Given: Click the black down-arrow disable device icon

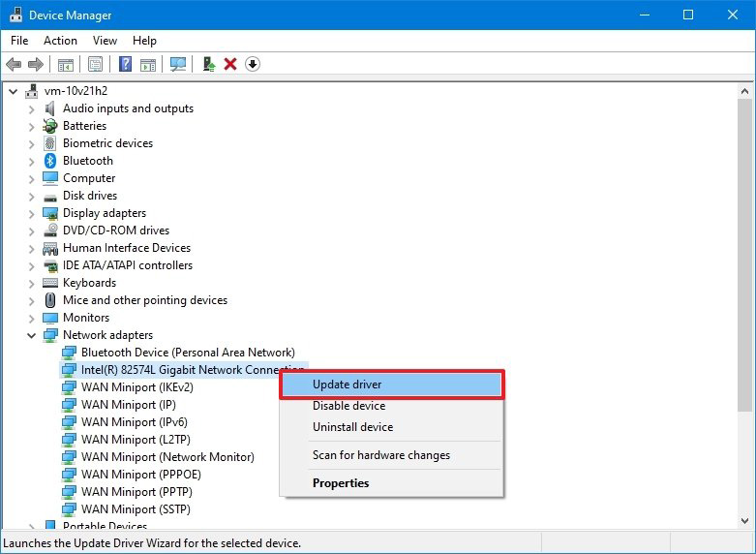Looking at the screenshot, I should tap(253, 65).
